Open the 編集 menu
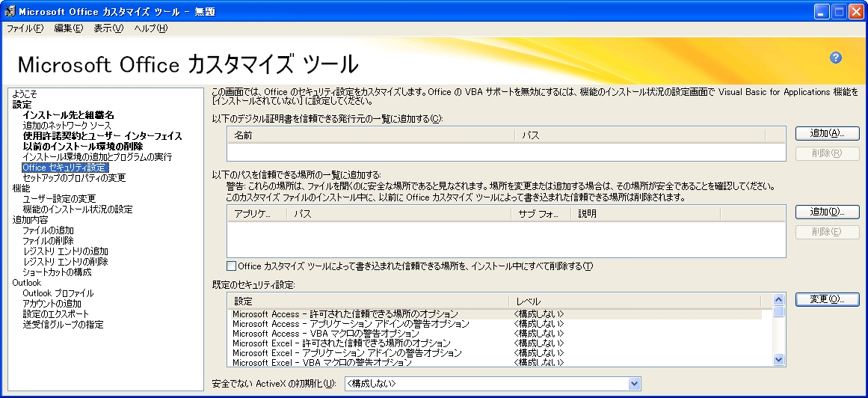Image resolution: width=868 pixels, height=398 pixels. click(x=69, y=28)
